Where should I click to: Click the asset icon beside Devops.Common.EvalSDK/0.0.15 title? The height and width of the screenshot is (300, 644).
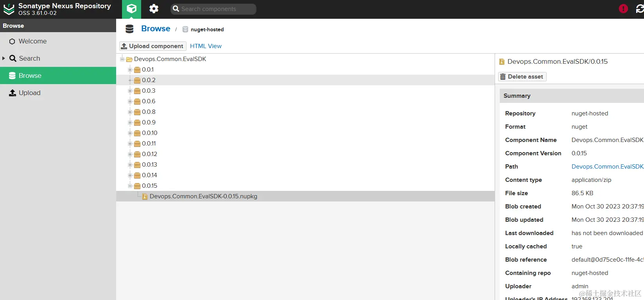pyautogui.click(x=502, y=62)
